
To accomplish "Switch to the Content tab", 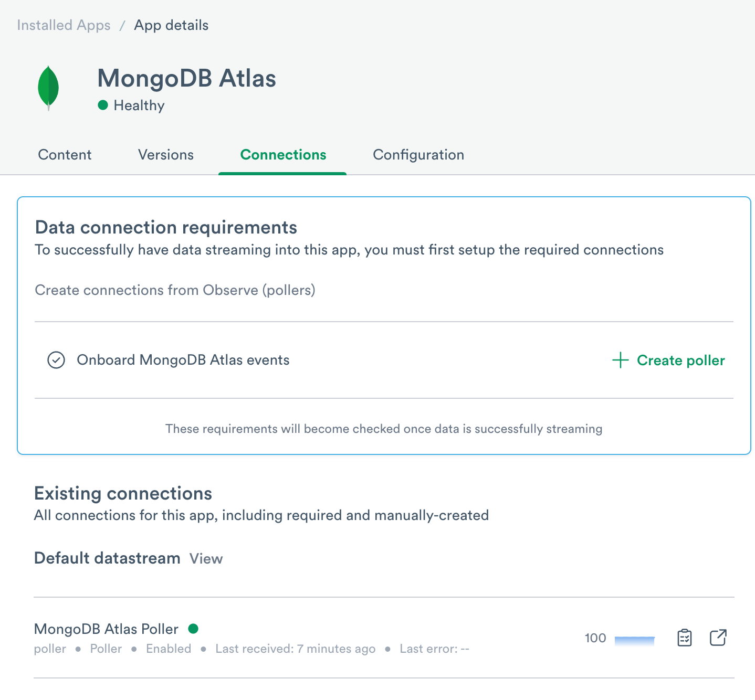I will tap(65, 155).
